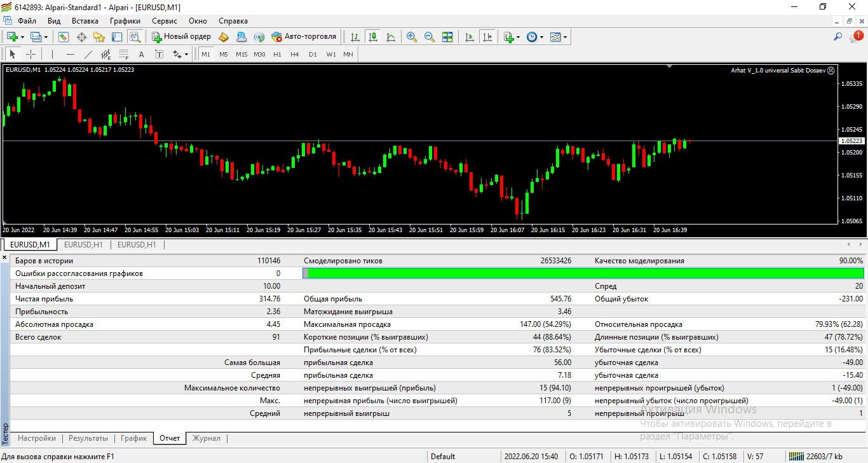Select the horizontal line tool

(x=70, y=54)
